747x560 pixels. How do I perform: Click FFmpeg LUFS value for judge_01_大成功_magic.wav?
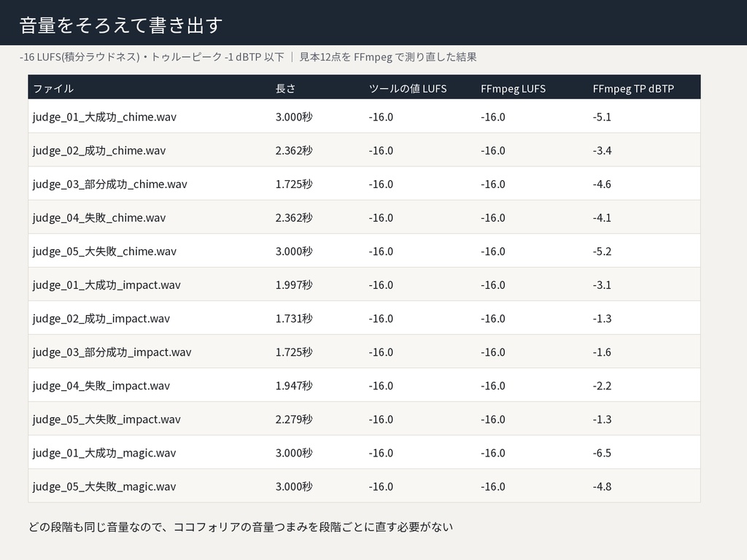pyautogui.click(x=493, y=453)
